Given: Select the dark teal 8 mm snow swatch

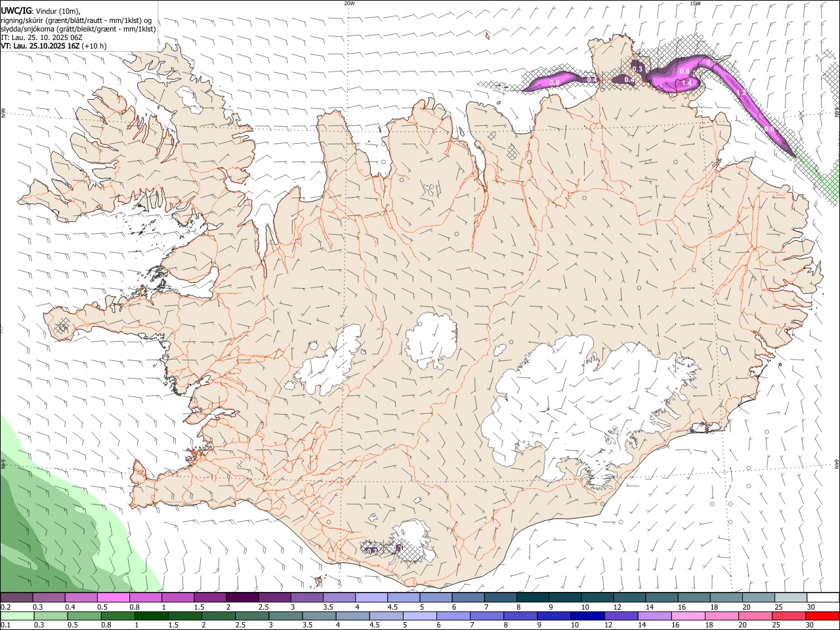Looking at the screenshot, I should pos(533,597).
